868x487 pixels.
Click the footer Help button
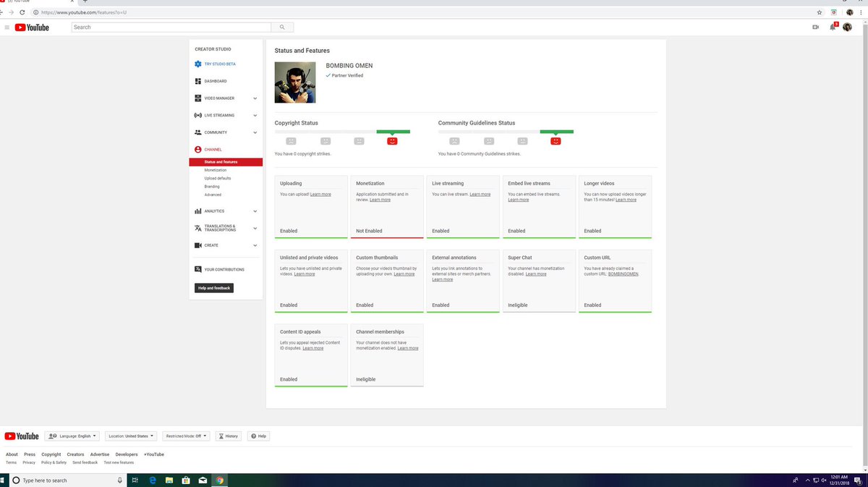click(x=258, y=436)
